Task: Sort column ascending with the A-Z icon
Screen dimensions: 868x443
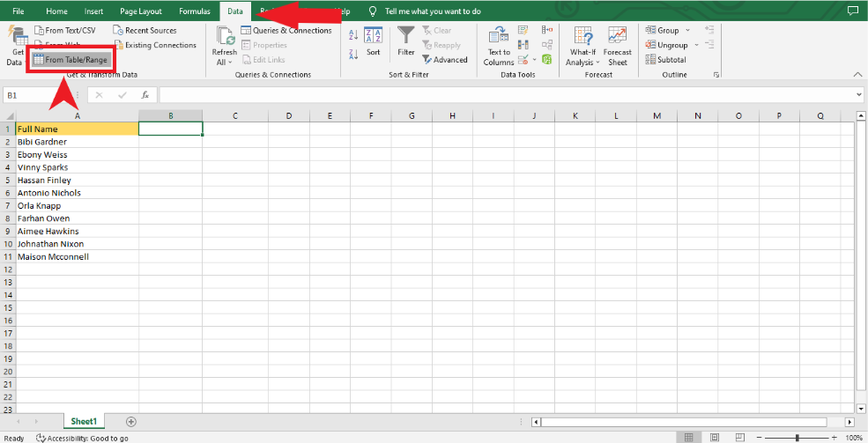Action: point(353,34)
